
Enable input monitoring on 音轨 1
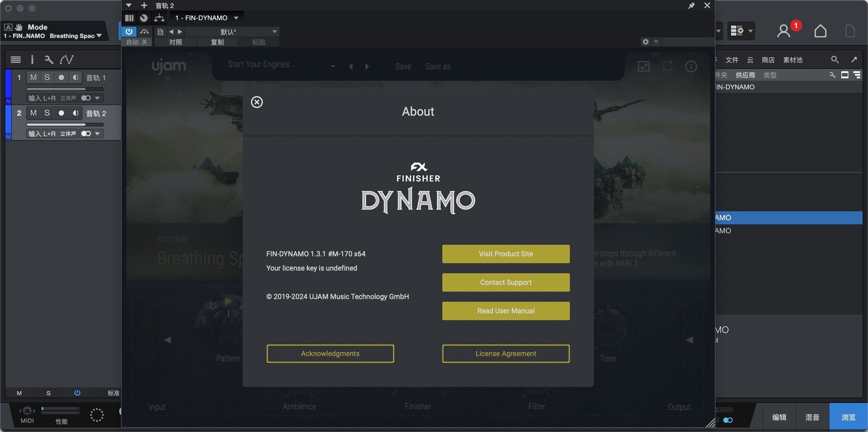pyautogui.click(x=75, y=77)
